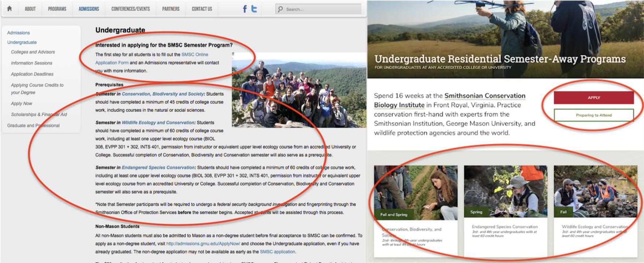Open Scholarships & Financial Aid link
The width and height of the screenshot is (644, 263).
click(x=39, y=114)
